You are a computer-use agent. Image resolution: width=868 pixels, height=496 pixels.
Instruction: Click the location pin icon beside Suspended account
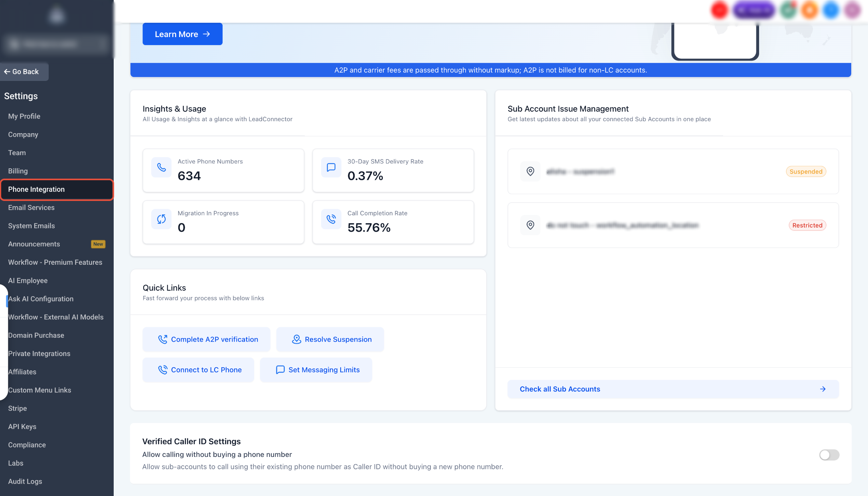[x=530, y=171]
